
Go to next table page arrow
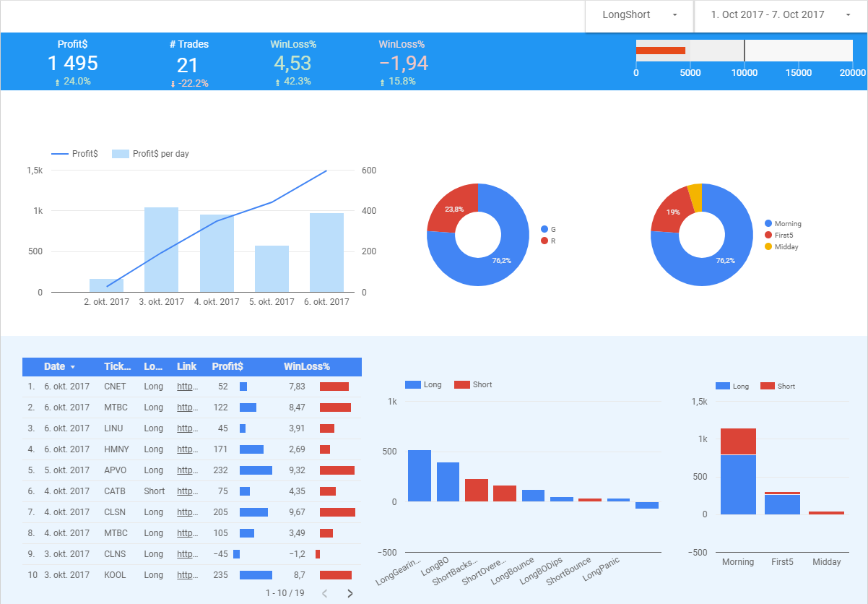(x=350, y=593)
